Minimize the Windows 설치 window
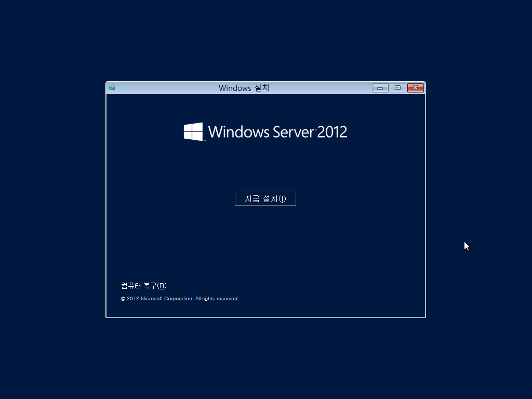532x399 pixels. [380, 88]
